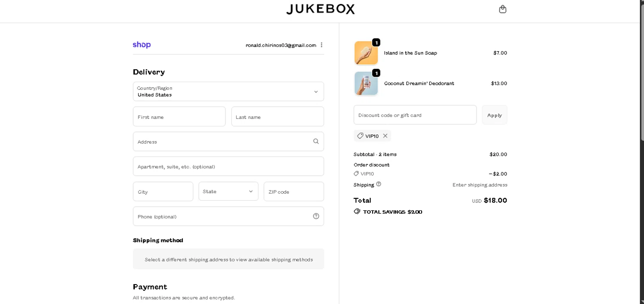Click the Discount code or gift card field
Viewport: 644px width, 304px height.
click(x=415, y=115)
